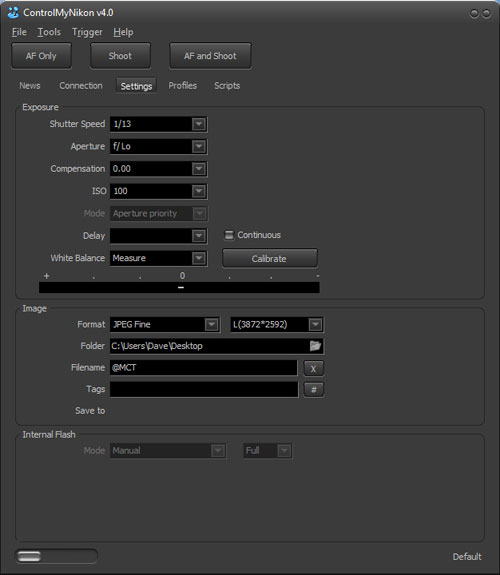Viewport: 500px width, 575px height.
Task: Click the left window control button in title bar
Action: tap(474, 14)
